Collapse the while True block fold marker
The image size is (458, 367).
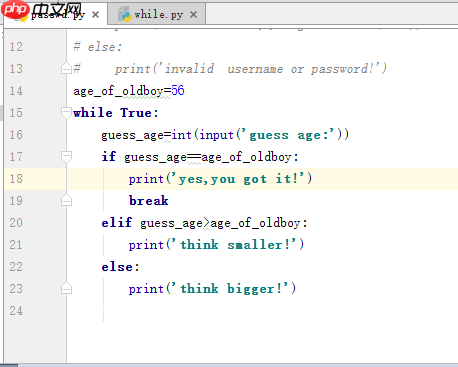point(66,113)
